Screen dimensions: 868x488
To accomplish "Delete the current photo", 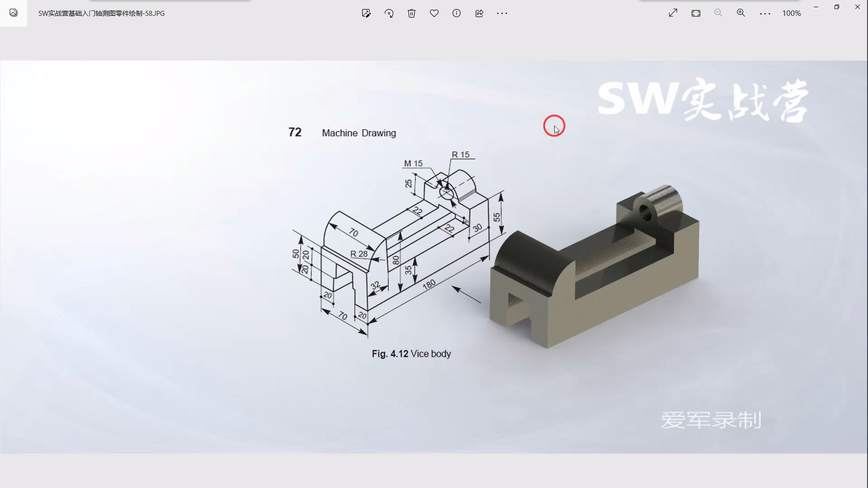I will (411, 13).
